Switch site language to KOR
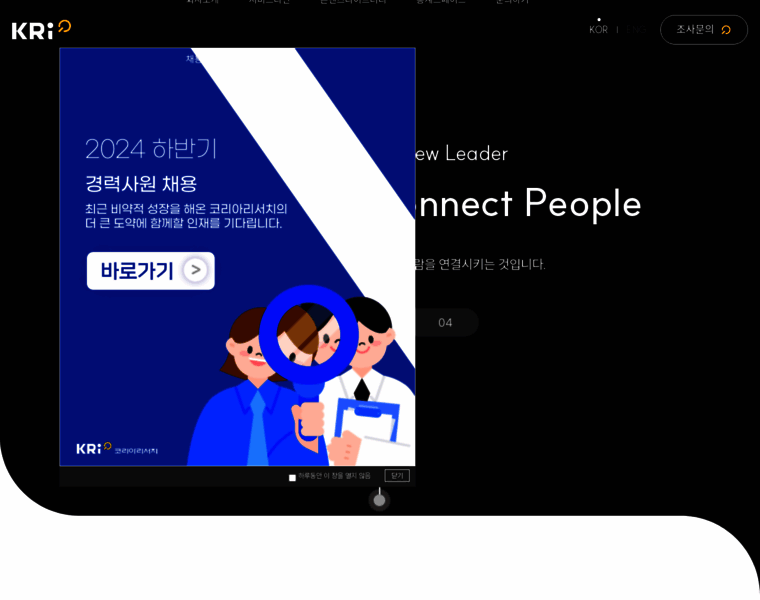The width and height of the screenshot is (760, 600). point(598,30)
